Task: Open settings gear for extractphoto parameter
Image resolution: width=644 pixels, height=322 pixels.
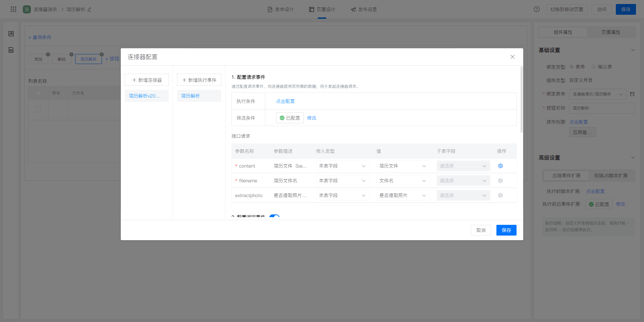Action: click(500, 195)
